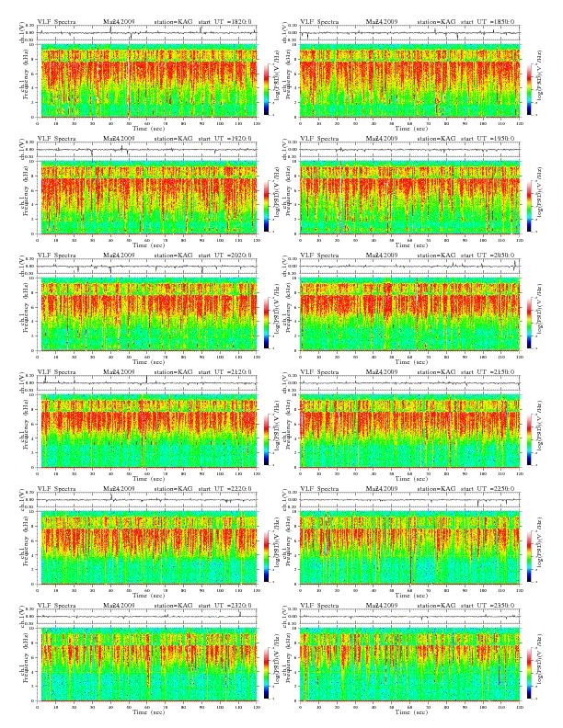Click the ch.1 waveform strip above the 2120 spectrogram

[147, 383]
